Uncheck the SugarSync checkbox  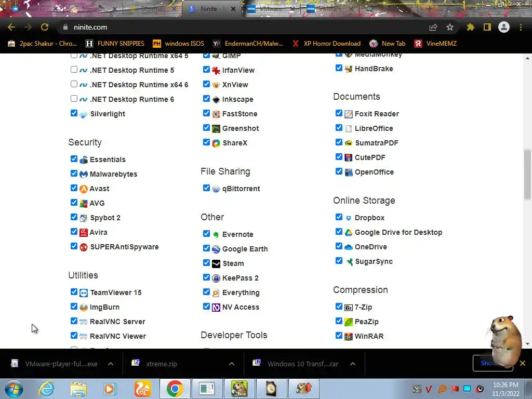pos(339,261)
